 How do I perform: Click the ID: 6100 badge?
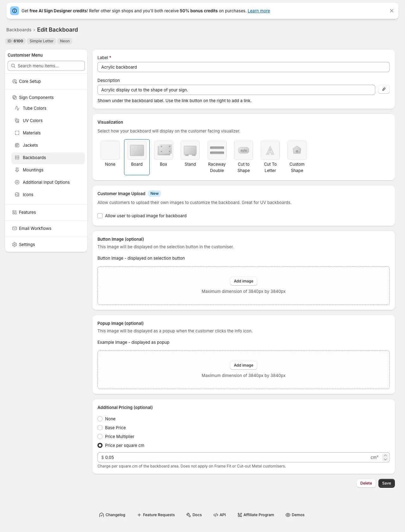pyautogui.click(x=16, y=41)
